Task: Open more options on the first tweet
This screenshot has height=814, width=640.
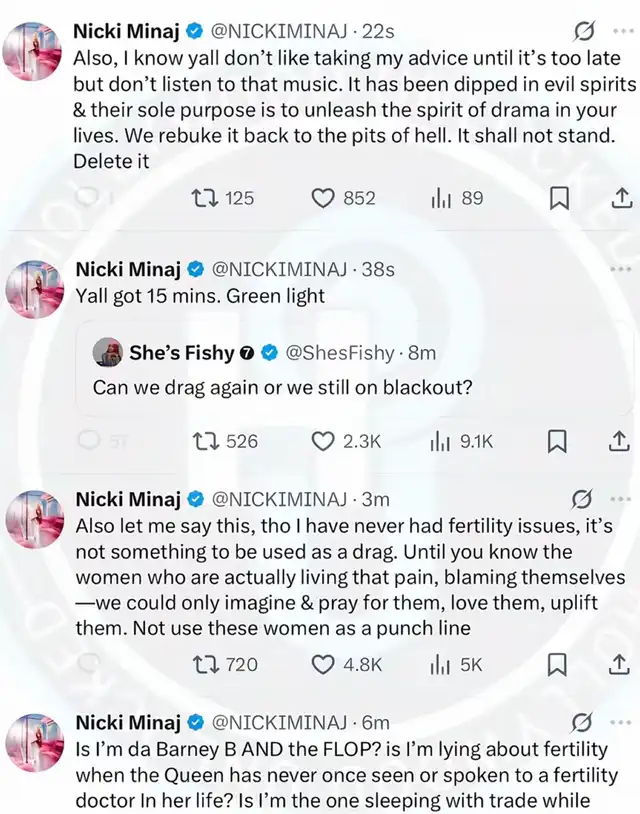Action: (621, 32)
